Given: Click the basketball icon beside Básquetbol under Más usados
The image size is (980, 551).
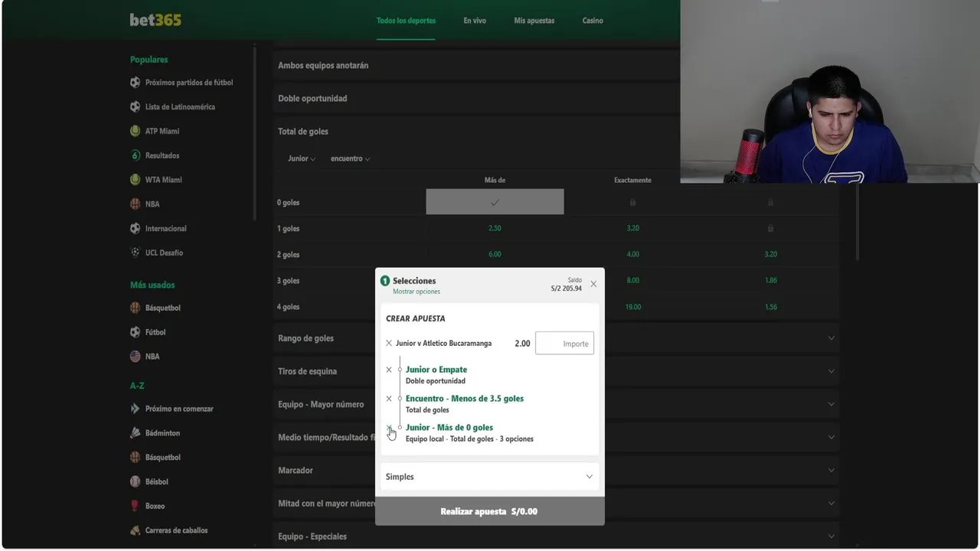Looking at the screenshot, I should 136,308.
